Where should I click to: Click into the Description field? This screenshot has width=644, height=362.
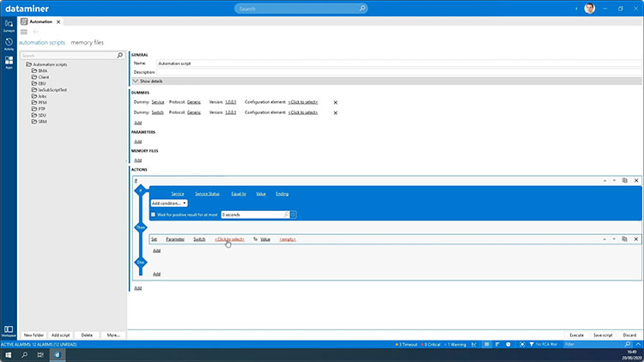click(398, 72)
